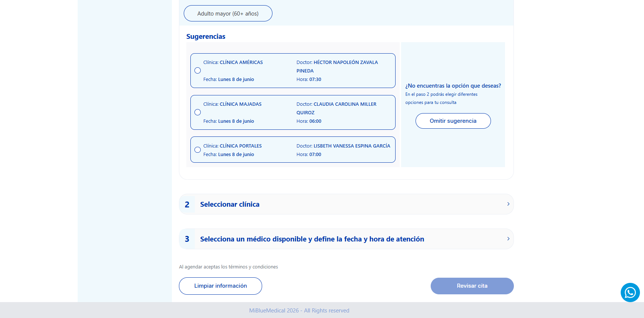Click the Hora: 07:00 text

[x=309, y=155]
